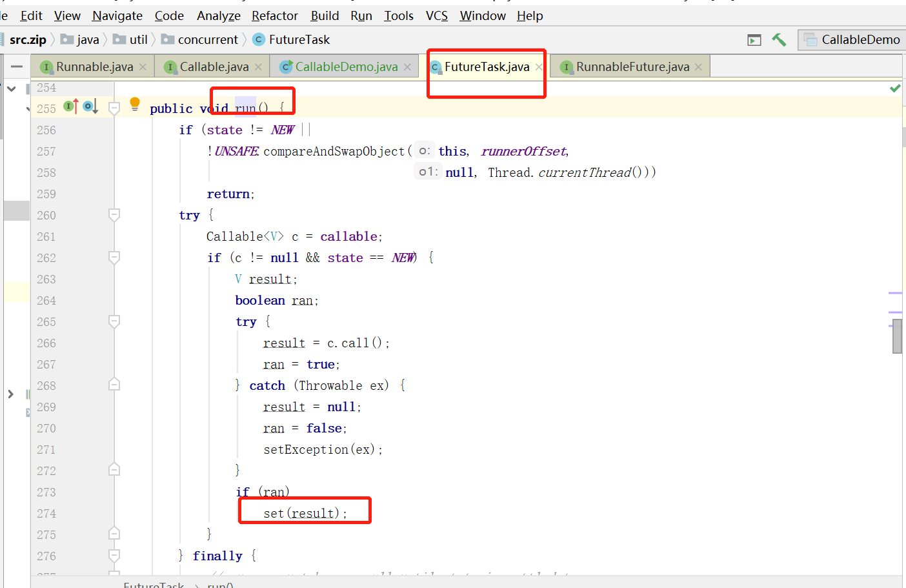Viewport: 906px width, 588px height.
Task: Close the Runnable.java tab
Action: click(143, 67)
